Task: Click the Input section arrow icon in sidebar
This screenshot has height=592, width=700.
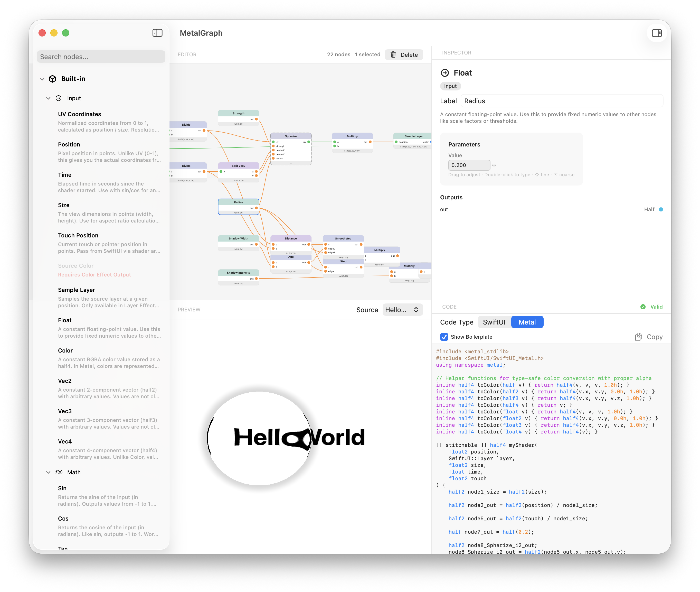Action: pyautogui.click(x=59, y=98)
